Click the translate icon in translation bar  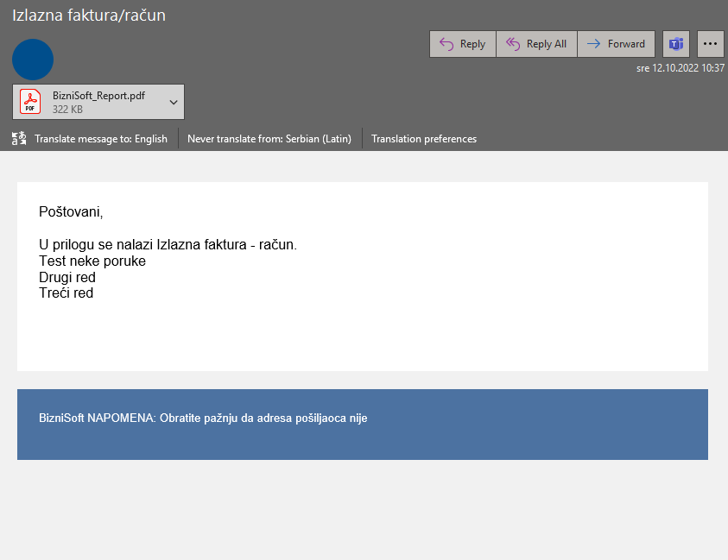pyautogui.click(x=19, y=139)
